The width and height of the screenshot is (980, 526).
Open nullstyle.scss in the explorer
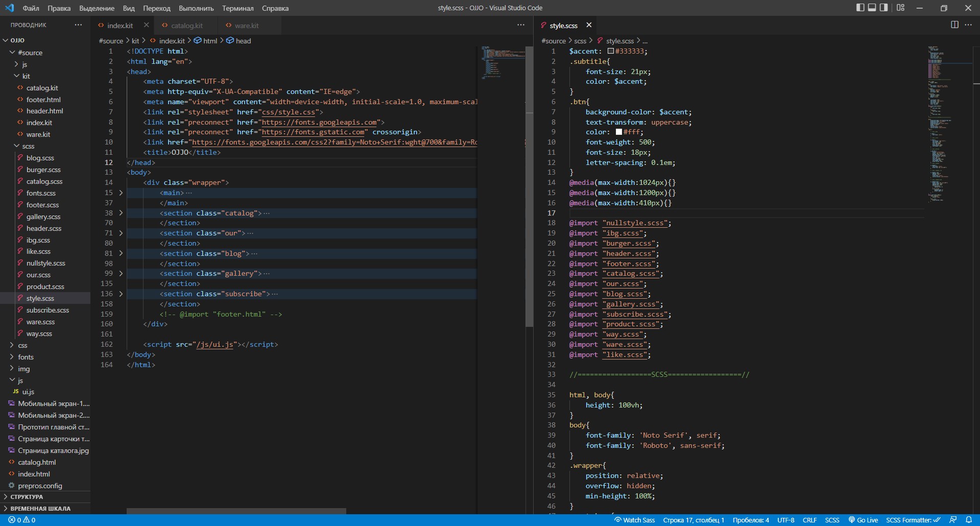[x=45, y=263]
